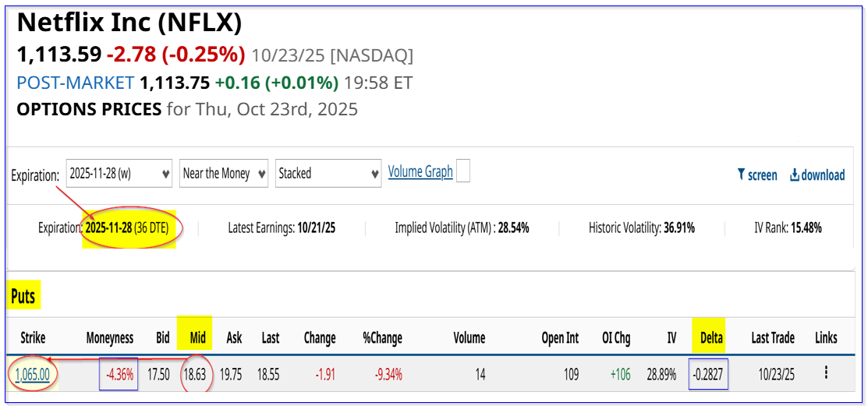868x406 pixels.
Task: Sort by the Volume column header
Action: coord(469,337)
